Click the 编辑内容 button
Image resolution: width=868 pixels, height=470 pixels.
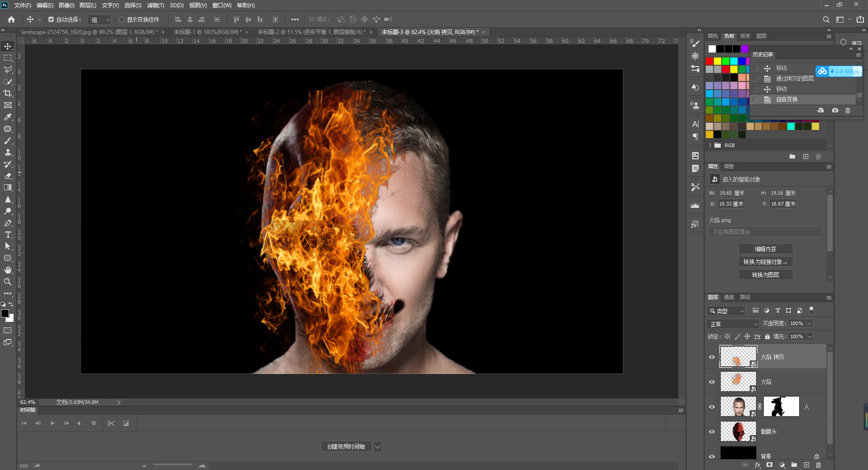tap(766, 249)
